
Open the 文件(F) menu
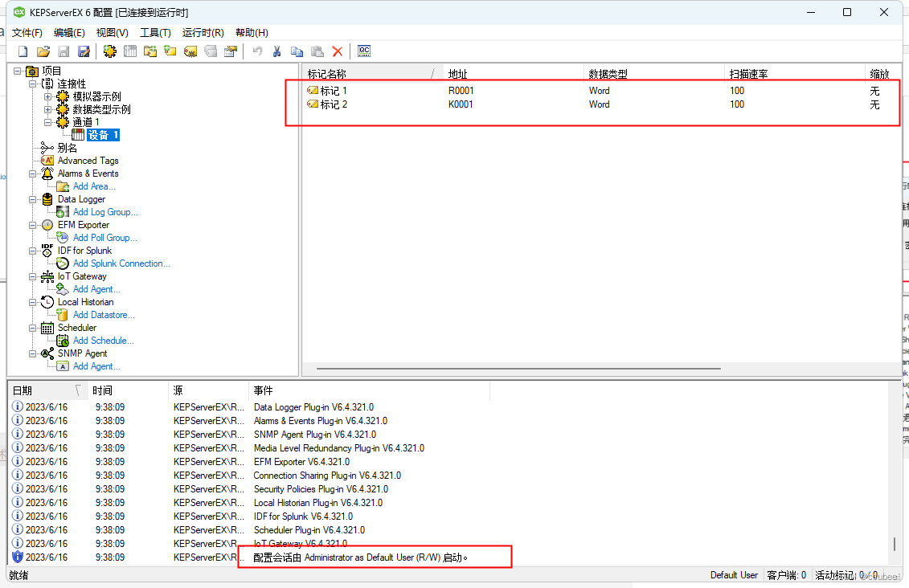click(x=27, y=32)
